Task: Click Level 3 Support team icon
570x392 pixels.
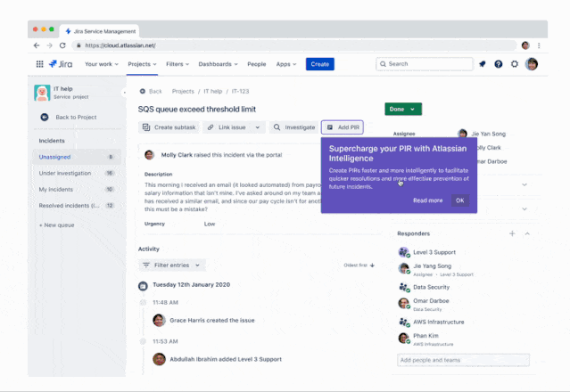Action: tap(404, 252)
